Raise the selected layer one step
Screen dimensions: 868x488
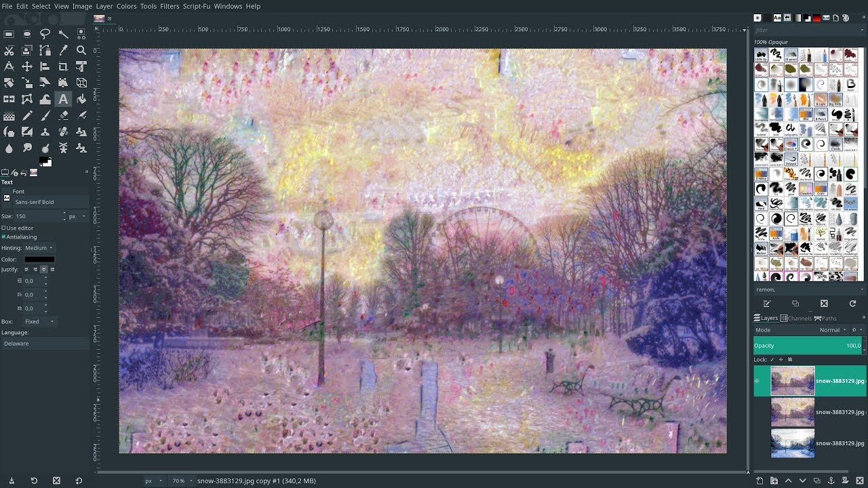[788, 481]
